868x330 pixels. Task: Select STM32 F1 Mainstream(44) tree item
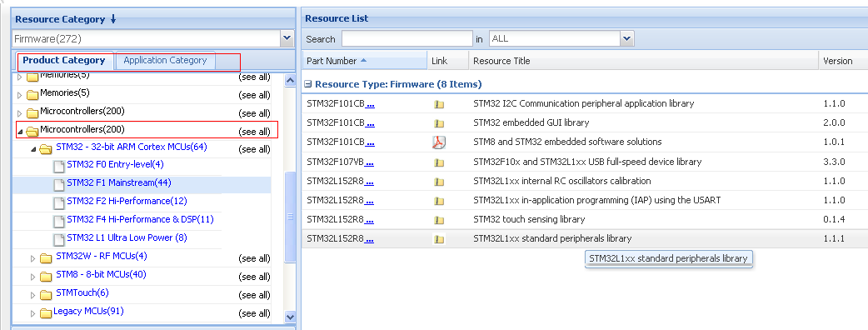pyautogui.click(x=120, y=182)
